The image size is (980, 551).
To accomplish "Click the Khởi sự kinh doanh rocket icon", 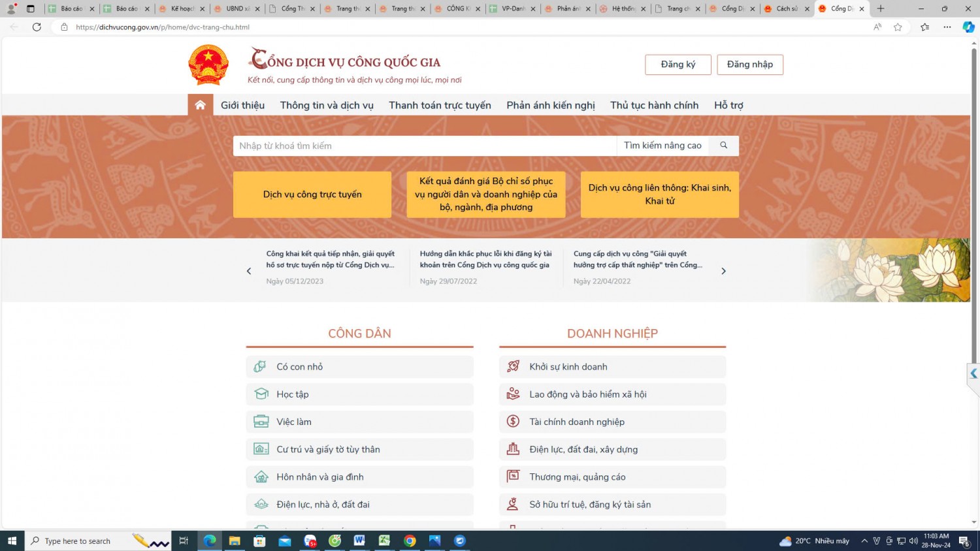I will click(x=514, y=367).
